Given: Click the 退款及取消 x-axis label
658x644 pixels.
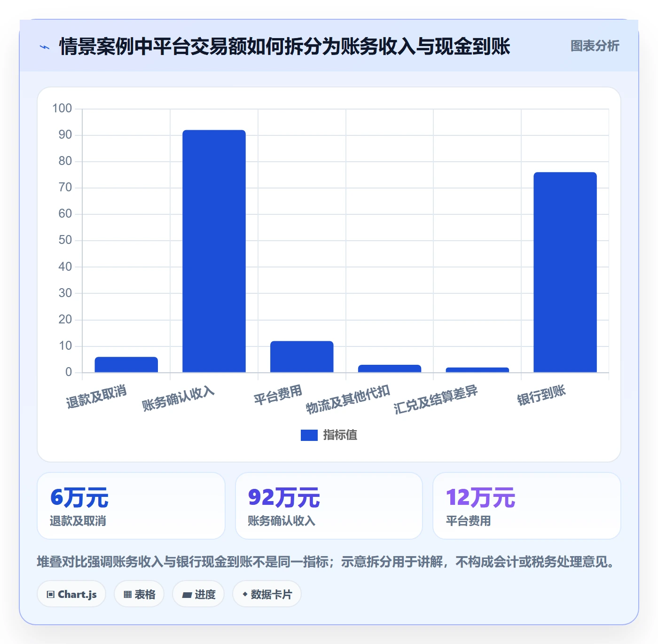Looking at the screenshot, I should tap(96, 396).
